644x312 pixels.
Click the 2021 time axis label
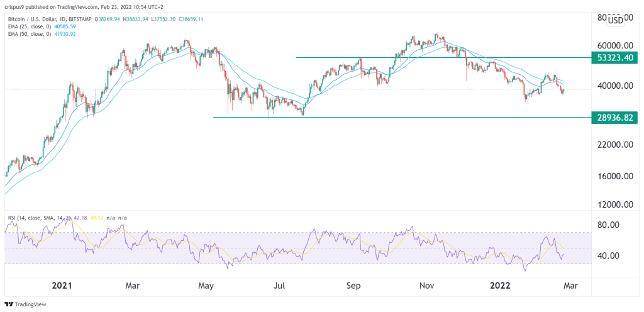tap(62, 286)
